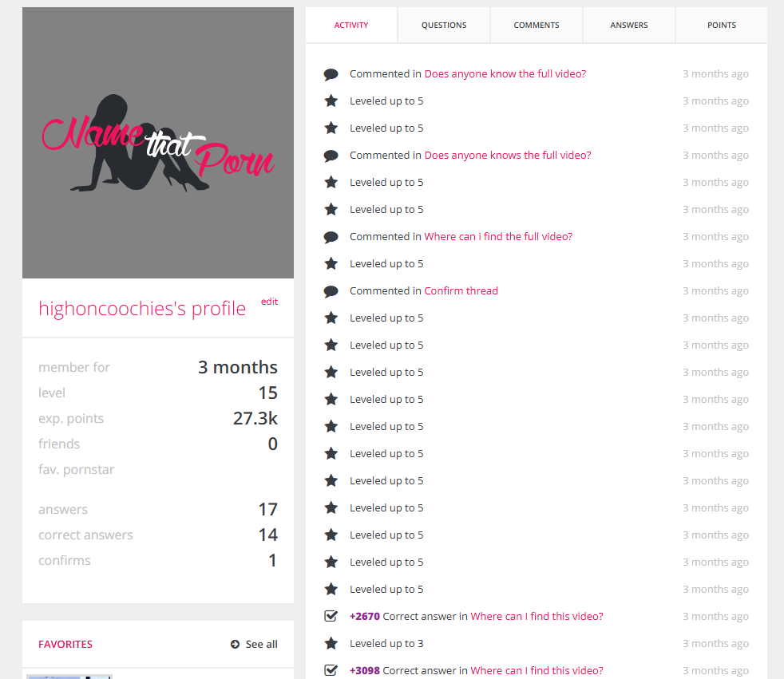Viewport: 784px width, 679px height.
Task: Click the '3 months' member-for value
Action: point(237,367)
